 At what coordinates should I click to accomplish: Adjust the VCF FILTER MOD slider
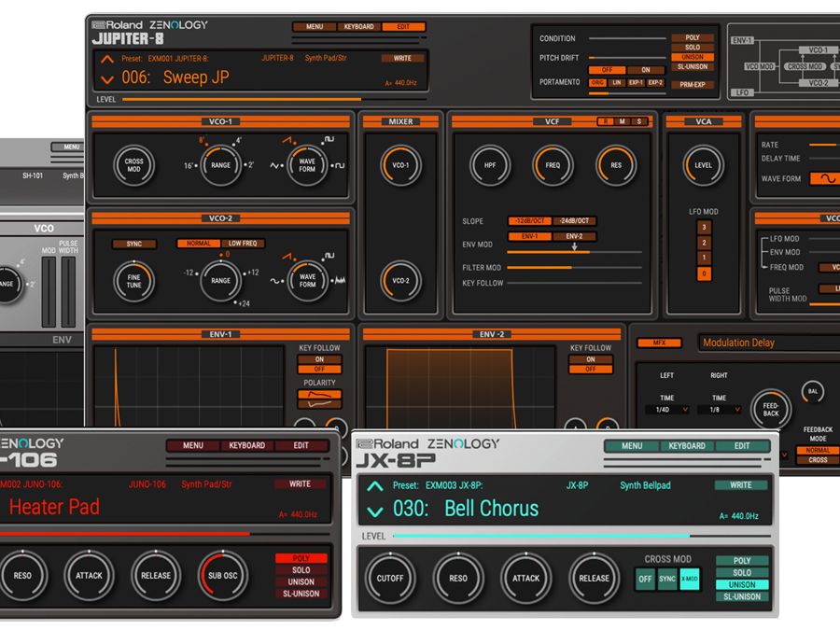[574, 267]
